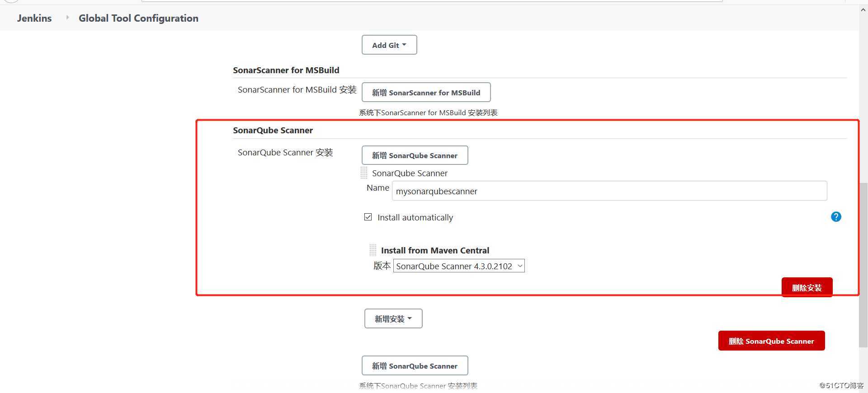Click the 'Install from Maven Central' heading
The image size is (868, 393).
[x=435, y=250]
